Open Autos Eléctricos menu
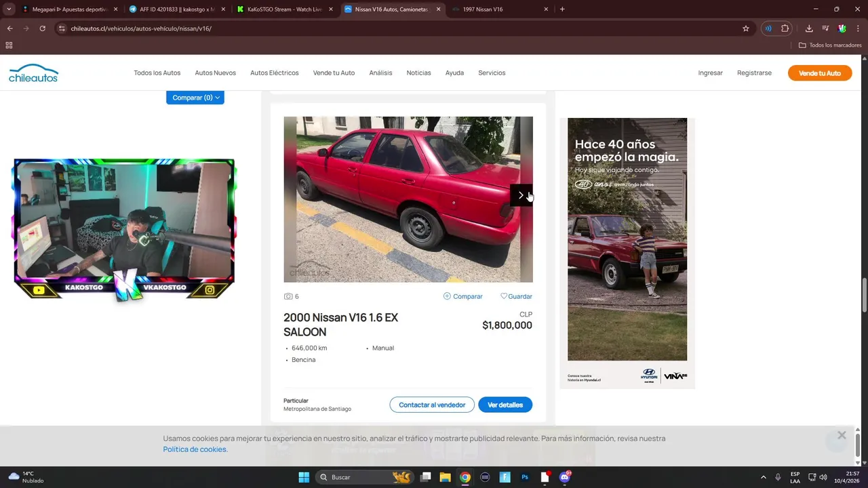Image resolution: width=868 pixels, height=488 pixels. coord(275,73)
